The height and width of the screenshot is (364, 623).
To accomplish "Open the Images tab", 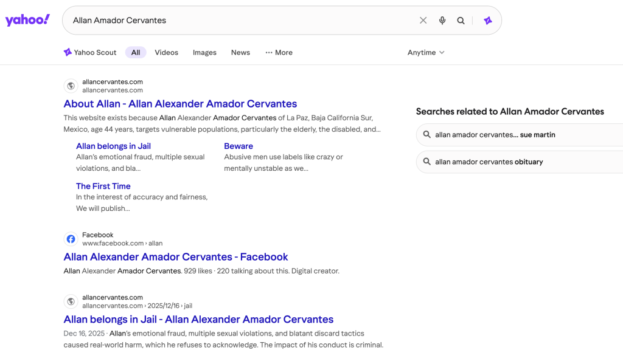I will 204,52.
